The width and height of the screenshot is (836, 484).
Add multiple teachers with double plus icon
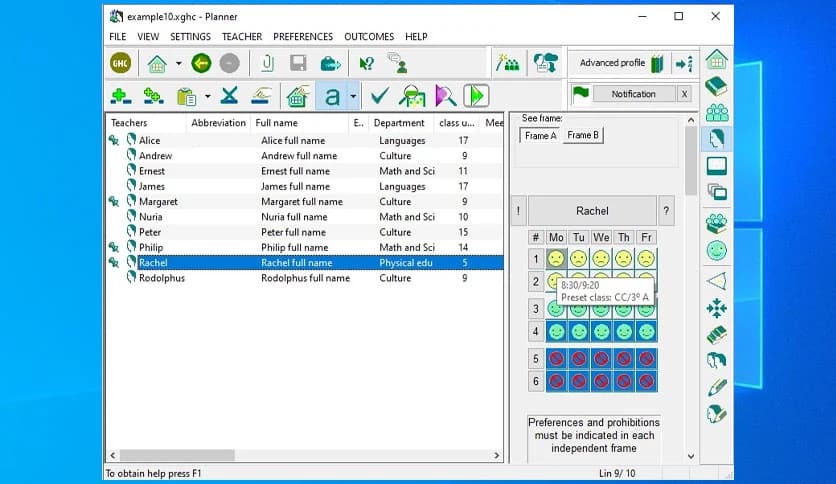[153, 96]
